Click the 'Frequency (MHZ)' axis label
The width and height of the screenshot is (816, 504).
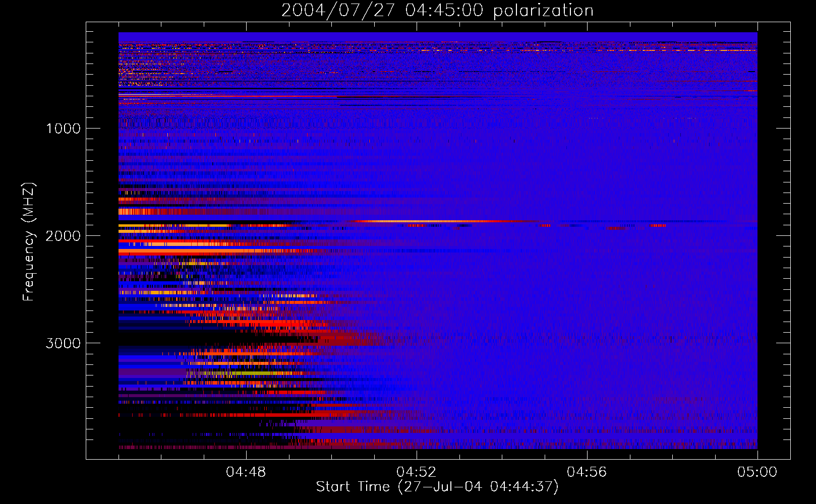[x=29, y=242]
